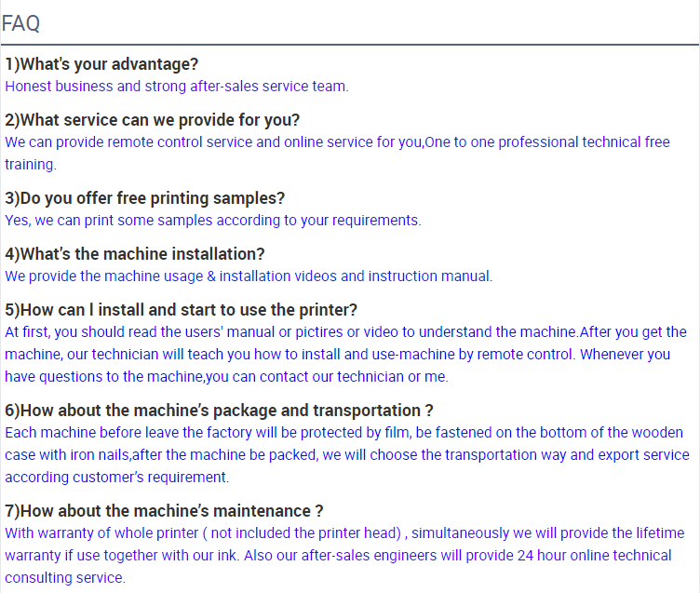700x593 pixels.
Task: Click line "have questions to the machine"
Action: 226,377
